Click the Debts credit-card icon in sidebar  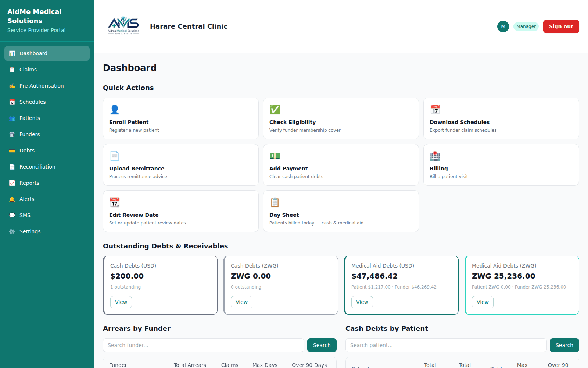click(12, 151)
